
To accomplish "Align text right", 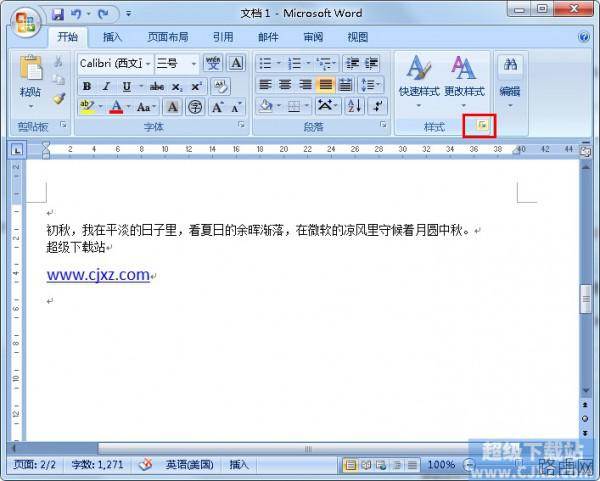I will tap(305, 85).
